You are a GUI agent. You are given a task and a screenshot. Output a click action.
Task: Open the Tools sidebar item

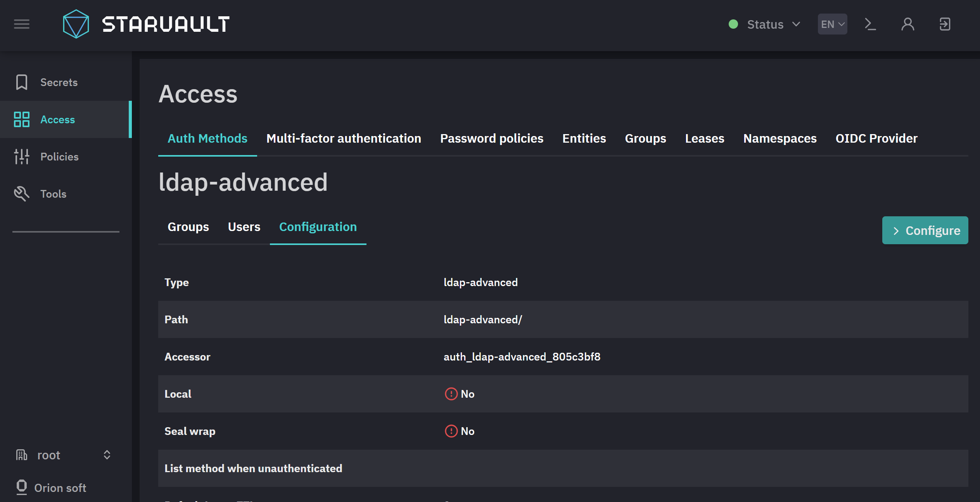pyautogui.click(x=66, y=194)
